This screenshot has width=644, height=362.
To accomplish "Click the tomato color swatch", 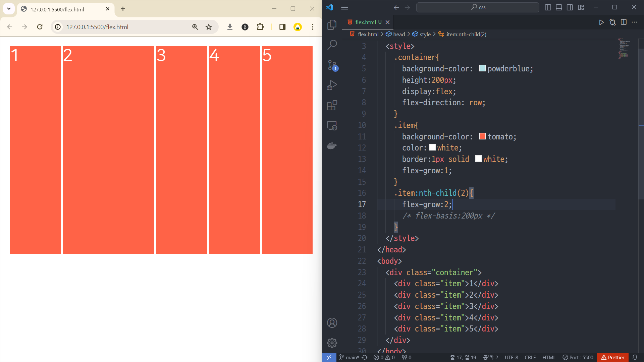I will [482, 136].
